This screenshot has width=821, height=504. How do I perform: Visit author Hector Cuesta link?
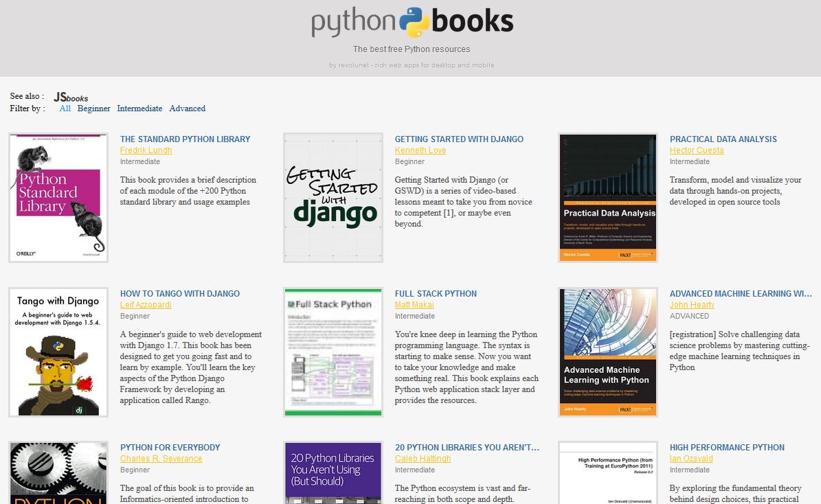(697, 150)
